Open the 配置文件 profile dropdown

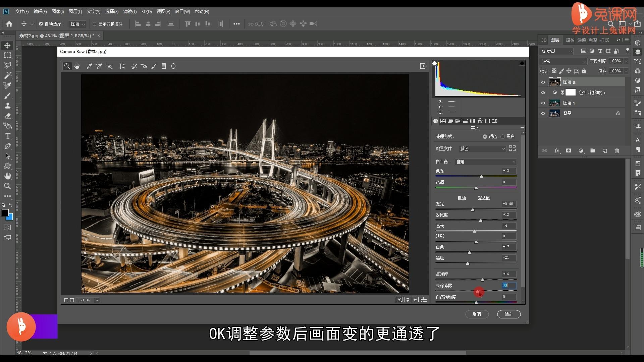click(482, 148)
